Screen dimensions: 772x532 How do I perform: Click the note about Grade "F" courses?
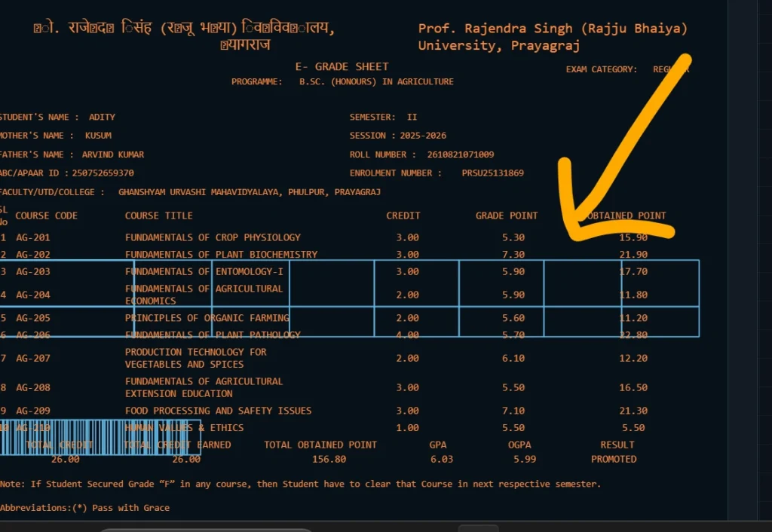[x=300, y=485]
